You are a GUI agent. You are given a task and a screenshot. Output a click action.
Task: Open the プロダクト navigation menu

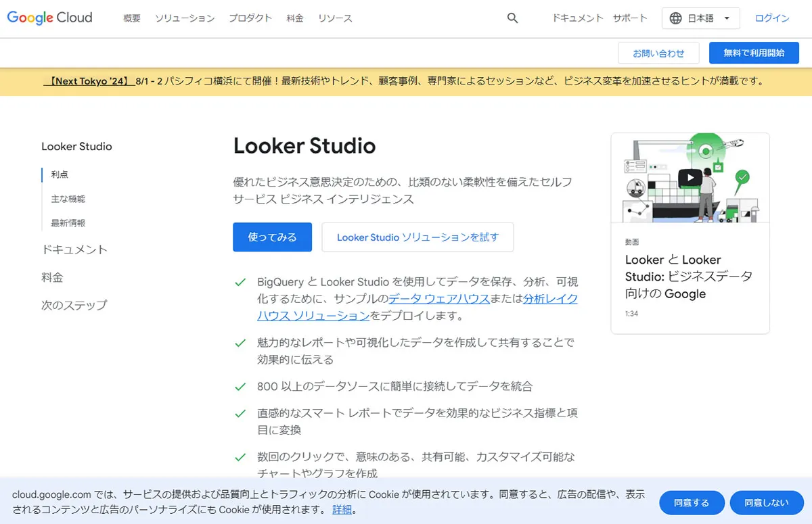pos(250,19)
